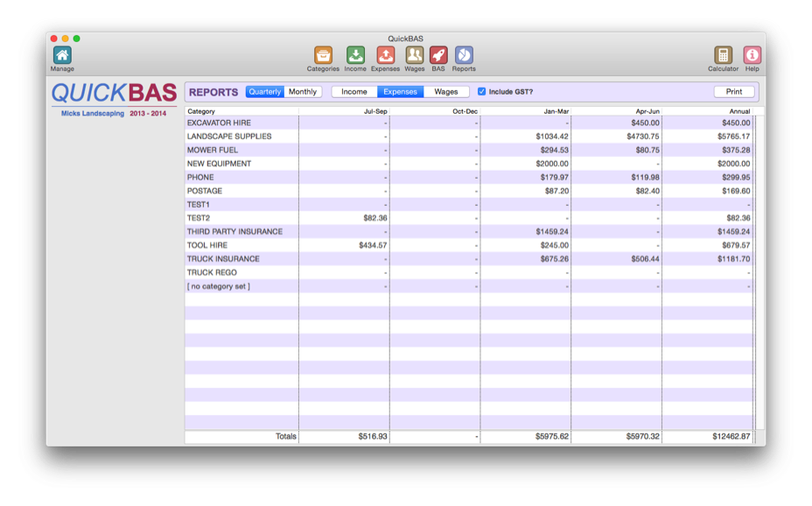The image size is (812, 506).
Task: Open the Categories toolbar icon
Action: (323, 55)
